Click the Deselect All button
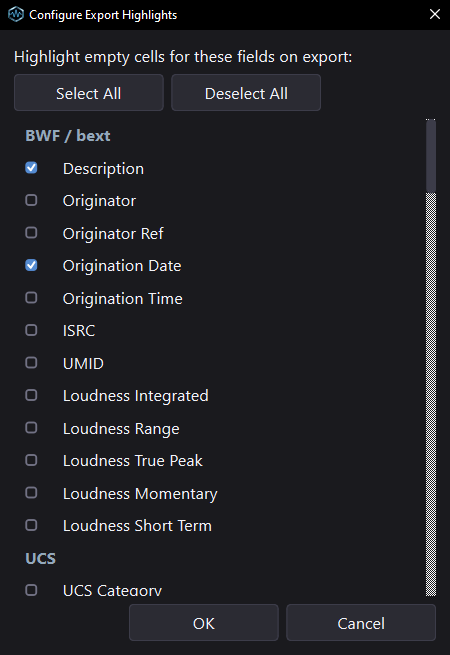 pos(246,93)
